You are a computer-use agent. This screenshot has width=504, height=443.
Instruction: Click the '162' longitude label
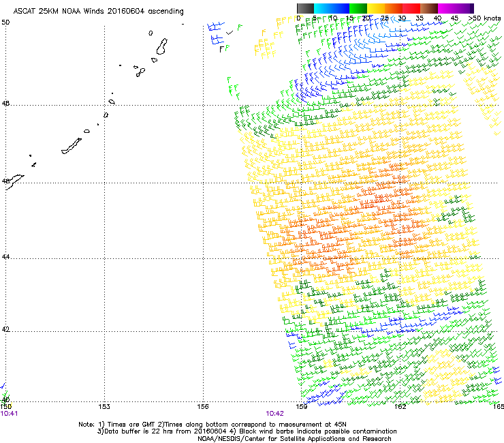pos(400,407)
